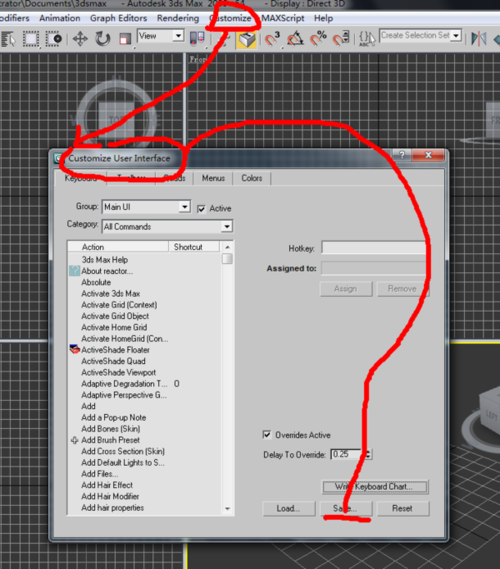The width and height of the screenshot is (500, 569).
Task: Select Activate Home Grid in action list
Action: tap(114, 327)
